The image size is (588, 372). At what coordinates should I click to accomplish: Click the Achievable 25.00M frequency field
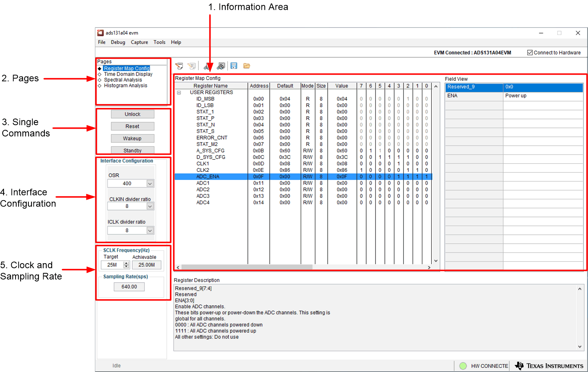click(147, 265)
